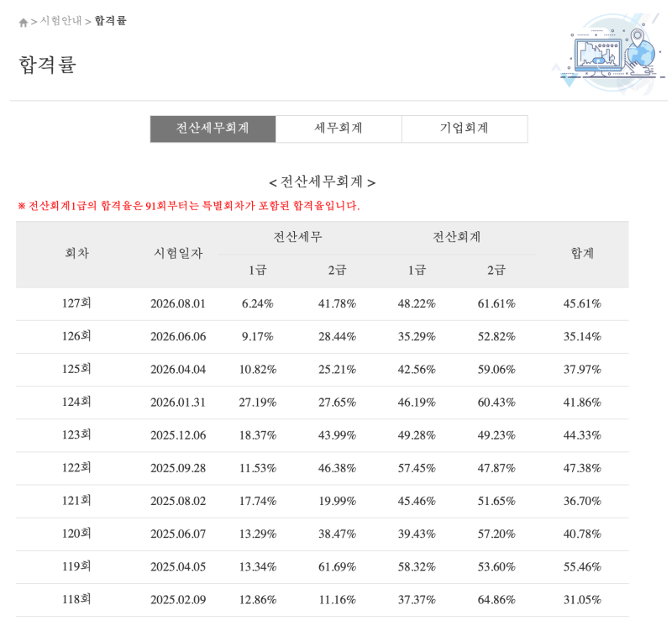The width and height of the screenshot is (672, 621).
Task: Select the 119회 row label
Action: tap(76, 567)
